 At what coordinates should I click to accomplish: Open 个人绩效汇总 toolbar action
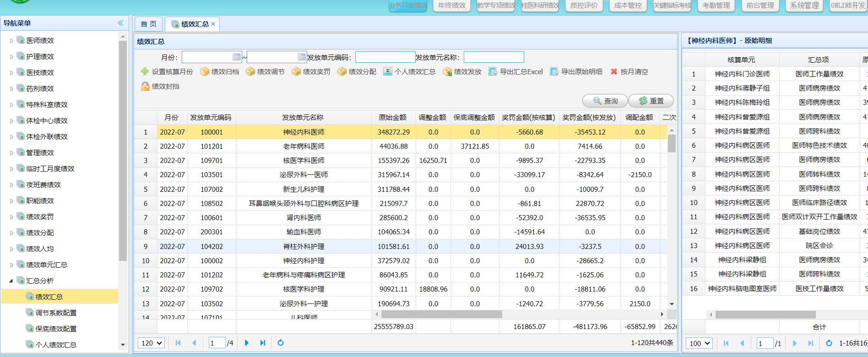pos(410,72)
